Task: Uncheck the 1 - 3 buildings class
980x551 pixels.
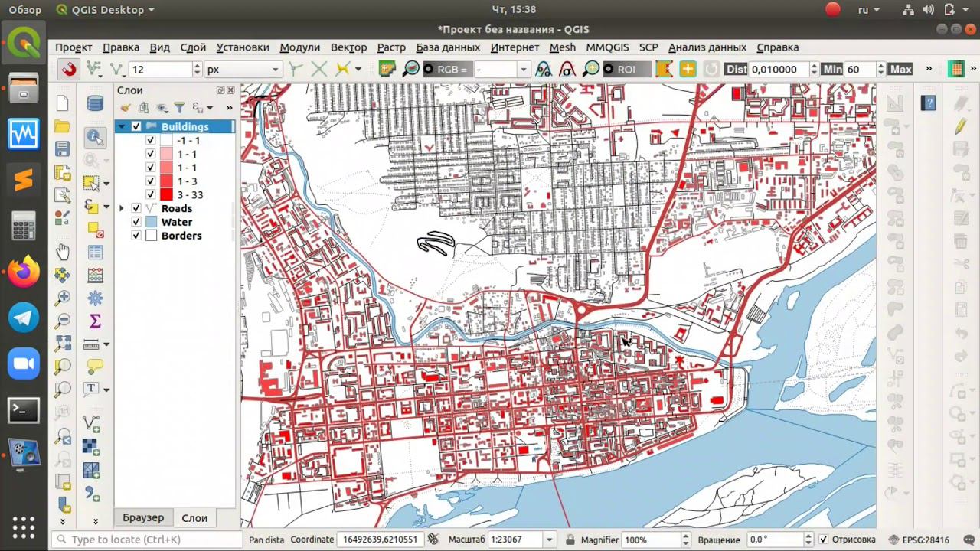Action: [150, 181]
